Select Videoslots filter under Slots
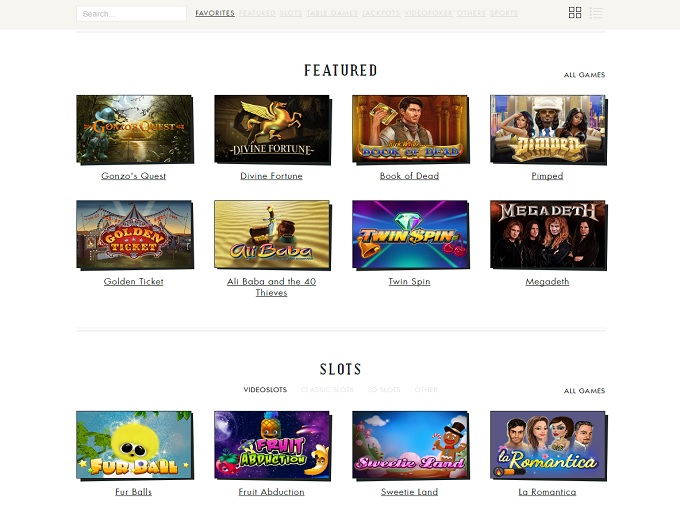 [265, 390]
